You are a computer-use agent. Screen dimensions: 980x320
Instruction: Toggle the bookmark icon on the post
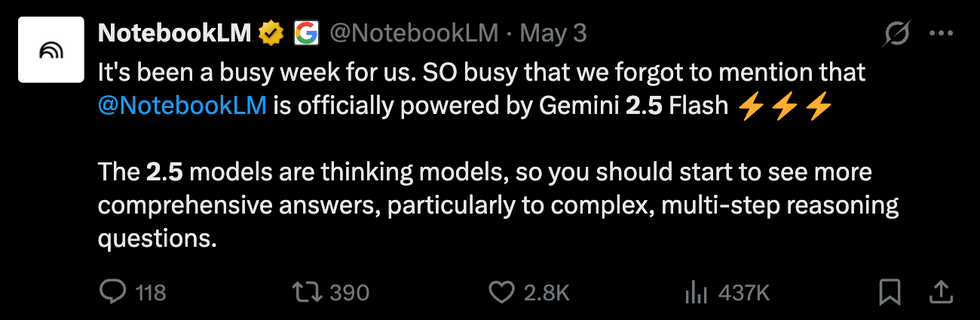coord(890,292)
